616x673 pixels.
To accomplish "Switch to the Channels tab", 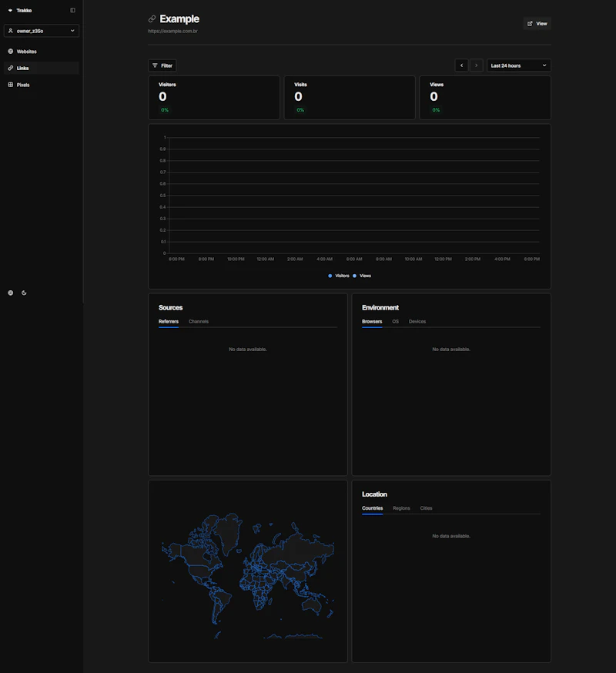I will coord(199,321).
